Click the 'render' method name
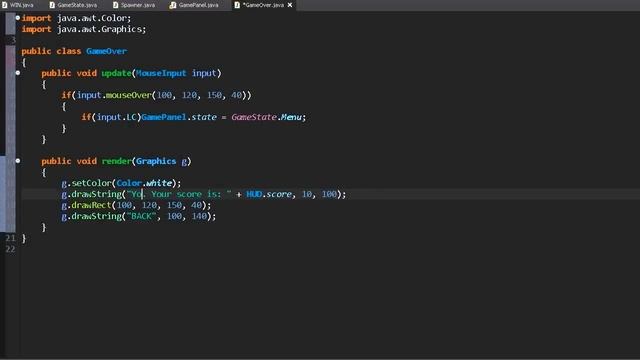This screenshot has height=360, width=640. pos(116,161)
